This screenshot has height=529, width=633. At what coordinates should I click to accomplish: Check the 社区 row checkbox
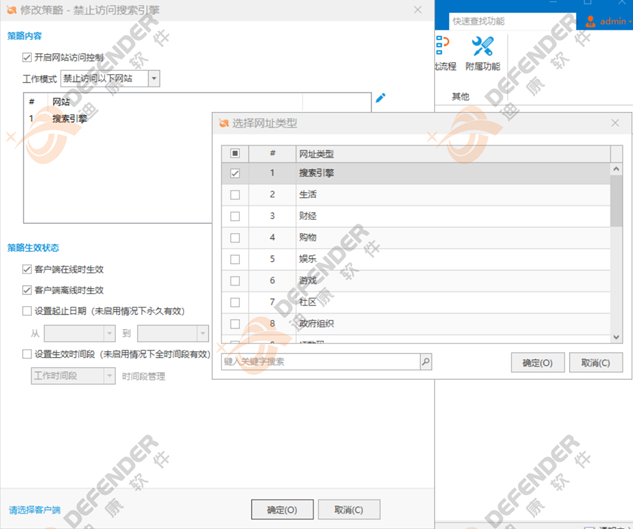(x=235, y=302)
